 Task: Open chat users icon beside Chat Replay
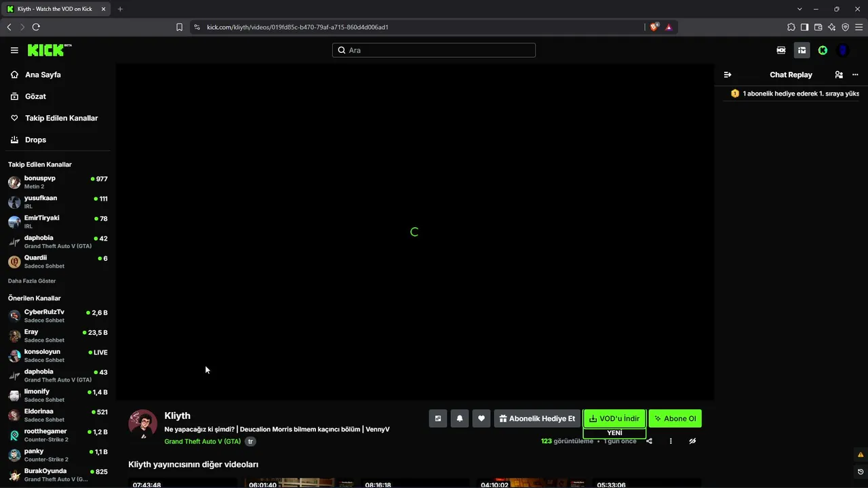coord(839,75)
